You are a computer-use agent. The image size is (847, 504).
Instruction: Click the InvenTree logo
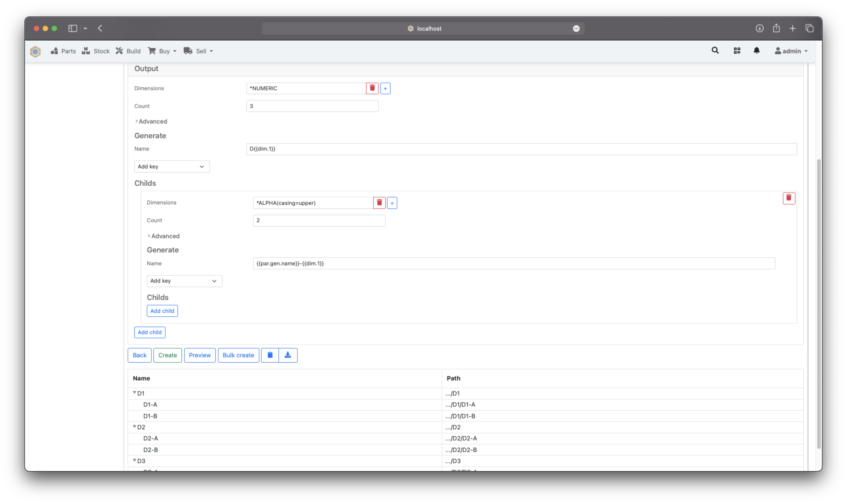pyautogui.click(x=35, y=51)
